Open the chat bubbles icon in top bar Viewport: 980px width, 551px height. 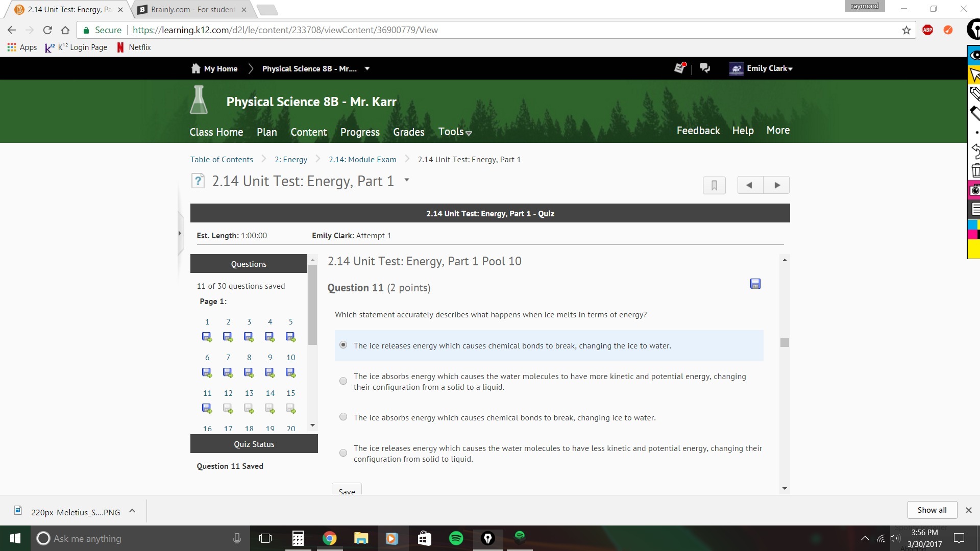pos(705,68)
